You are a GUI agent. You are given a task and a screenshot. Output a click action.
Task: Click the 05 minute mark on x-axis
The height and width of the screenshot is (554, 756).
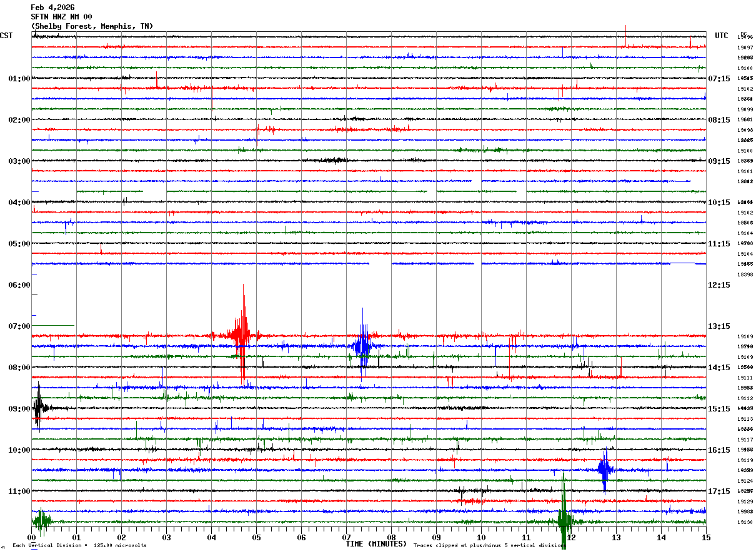[x=256, y=538]
